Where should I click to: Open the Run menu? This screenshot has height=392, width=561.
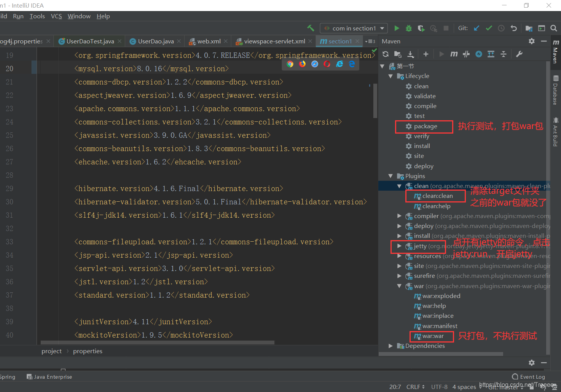[x=18, y=16]
